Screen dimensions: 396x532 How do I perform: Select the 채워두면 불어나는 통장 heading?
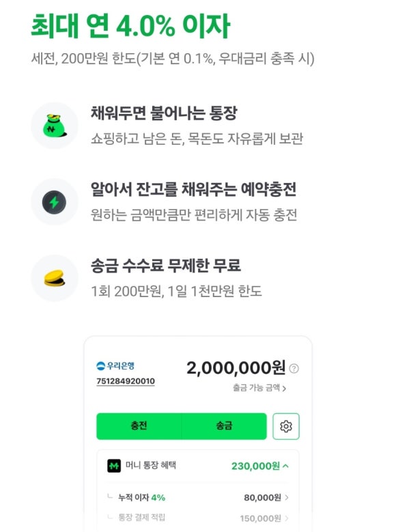[x=164, y=113]
